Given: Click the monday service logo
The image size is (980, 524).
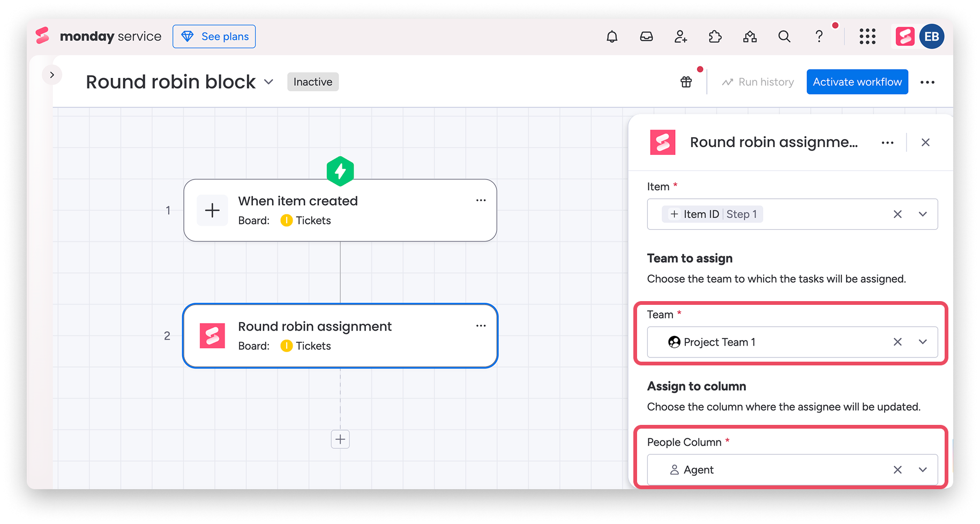Looking at the screenshot, I should point(98,36).
